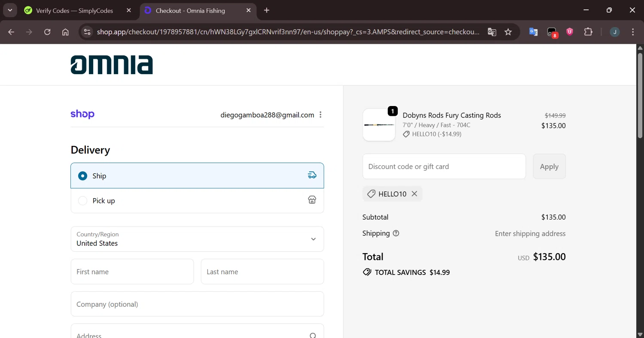Click the diegogamboa288@gmail.com email text
Viewport: 644px width, 338px height.
point(267,115)
